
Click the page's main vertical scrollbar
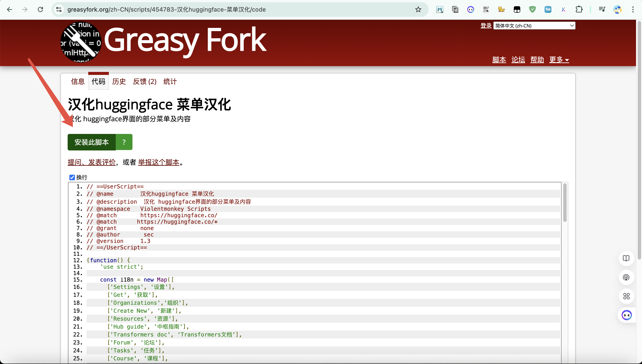point(639,140)
